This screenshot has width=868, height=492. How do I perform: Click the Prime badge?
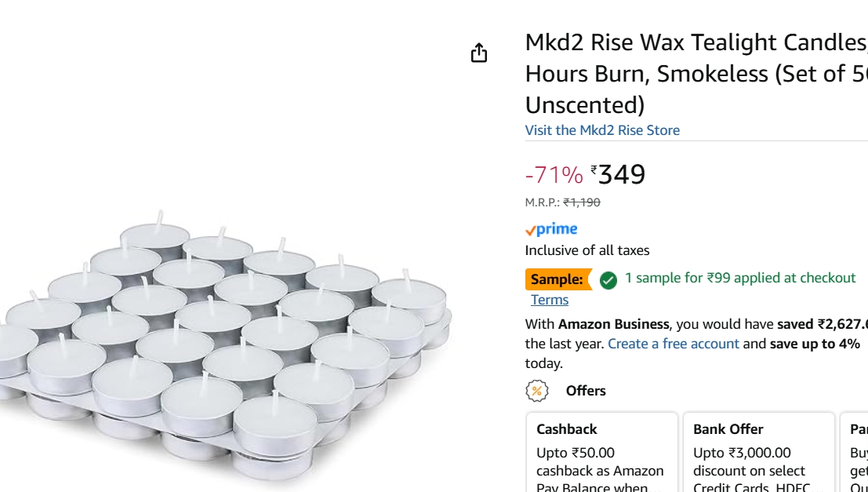pos(550,228)
